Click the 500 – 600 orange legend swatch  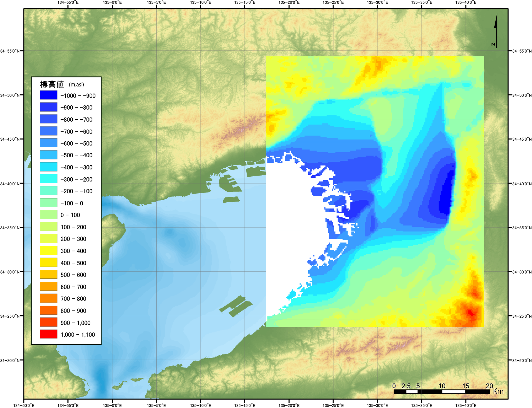pyautogui.click(x=48, y=275)
